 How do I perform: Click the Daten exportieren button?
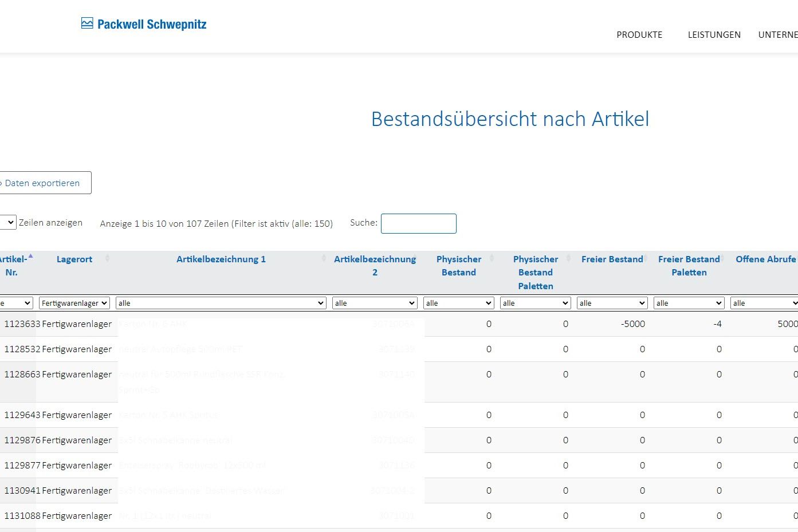44,183
